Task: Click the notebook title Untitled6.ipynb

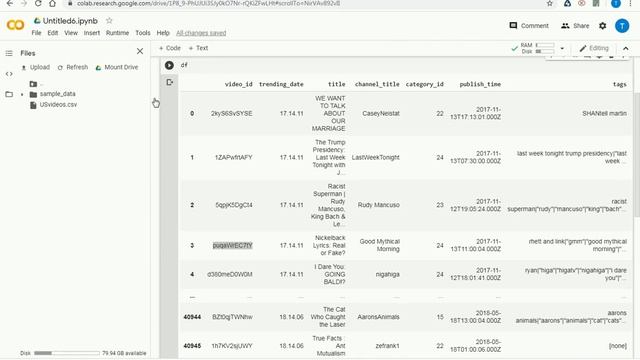Action: tap(70, 21)
